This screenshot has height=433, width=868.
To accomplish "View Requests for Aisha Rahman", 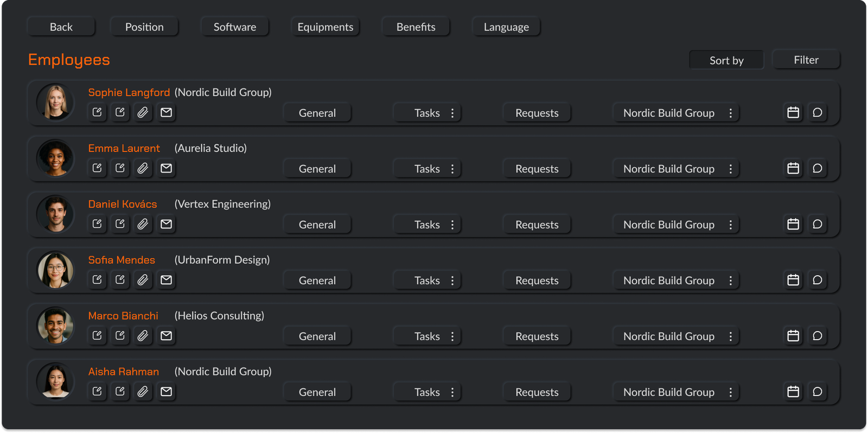I will (x=537, y=392).
